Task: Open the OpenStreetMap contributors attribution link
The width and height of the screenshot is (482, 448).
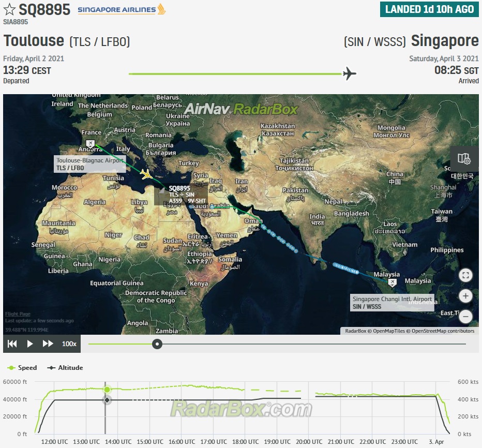Action: (x=443, y=331)
